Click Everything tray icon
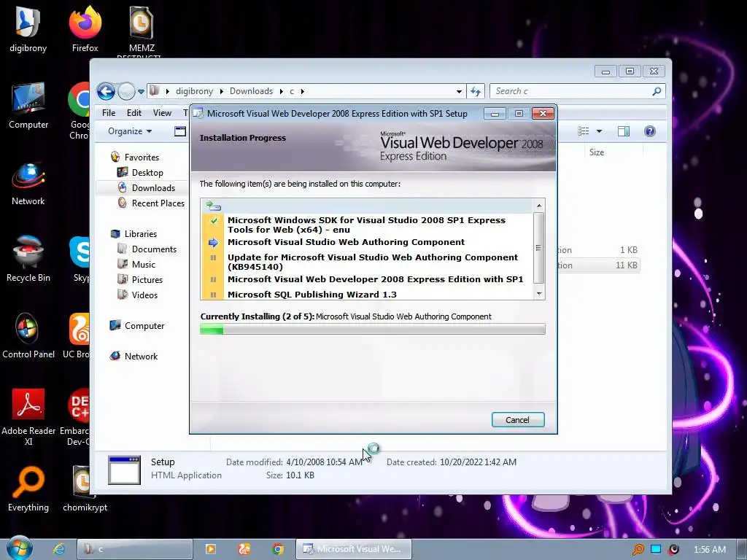Screen dimensions: 747x560 click(638, 550)
